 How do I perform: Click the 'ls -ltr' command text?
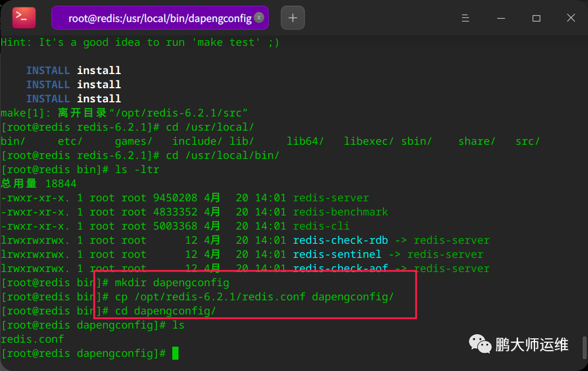137,170
